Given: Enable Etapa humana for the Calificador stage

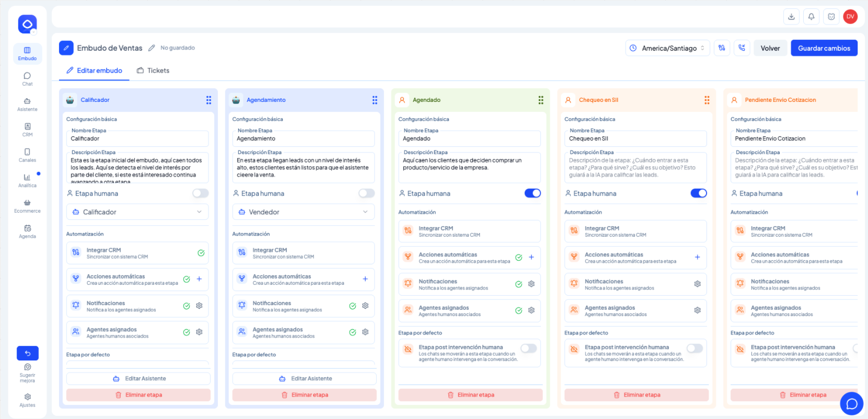Looking at the screenshot, I should coord(200,193).
